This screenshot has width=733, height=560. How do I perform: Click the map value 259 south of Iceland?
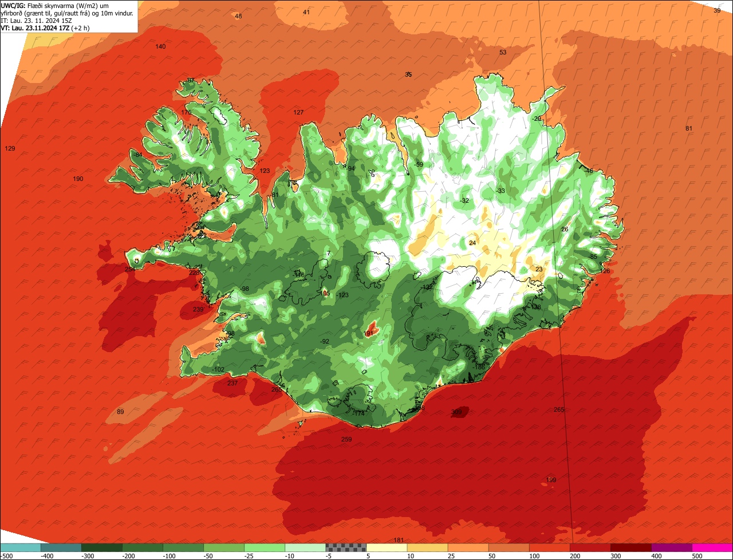(x=346, y=439)
